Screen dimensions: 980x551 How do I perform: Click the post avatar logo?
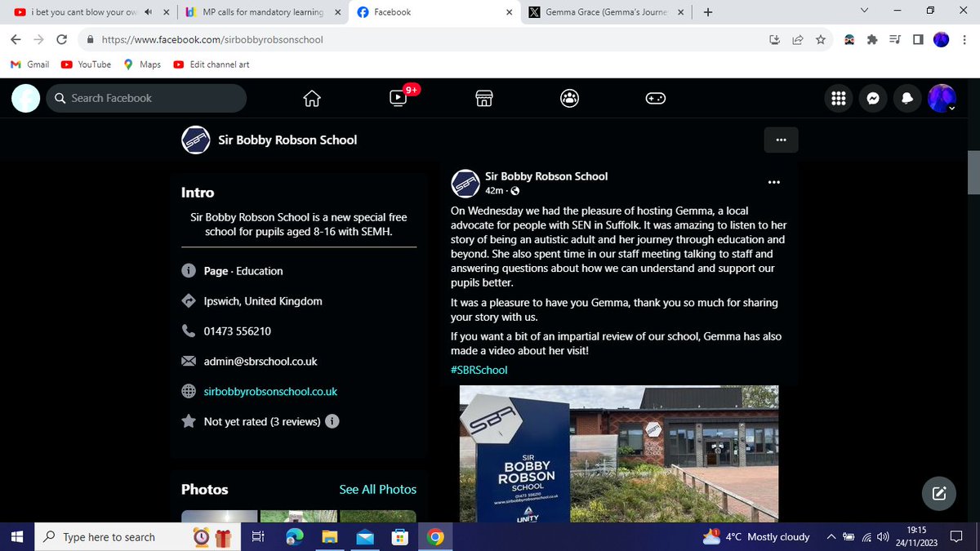click(x=465, y=183)
